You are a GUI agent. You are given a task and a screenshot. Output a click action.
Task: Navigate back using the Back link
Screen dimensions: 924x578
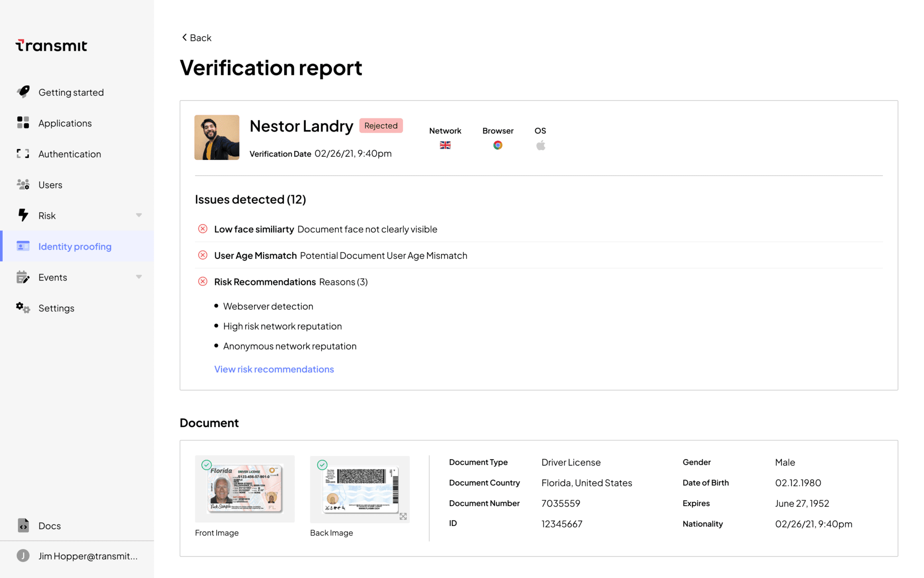[196, 37]
